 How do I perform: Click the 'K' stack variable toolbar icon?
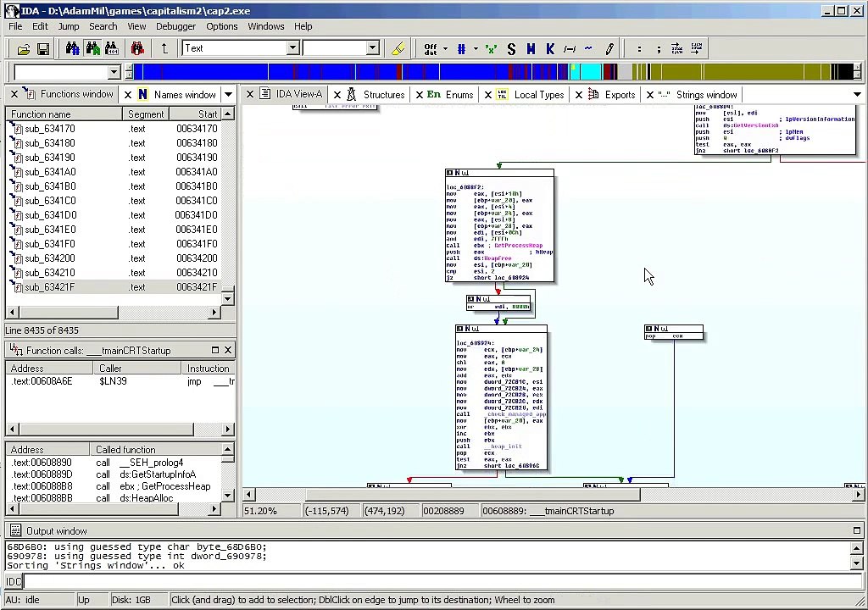[549, 49]
